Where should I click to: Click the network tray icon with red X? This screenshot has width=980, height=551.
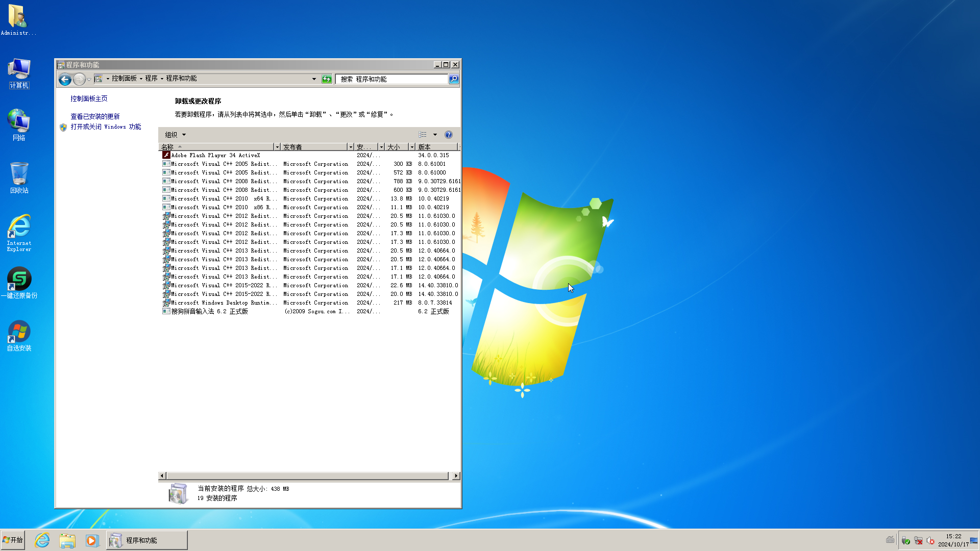918,541
